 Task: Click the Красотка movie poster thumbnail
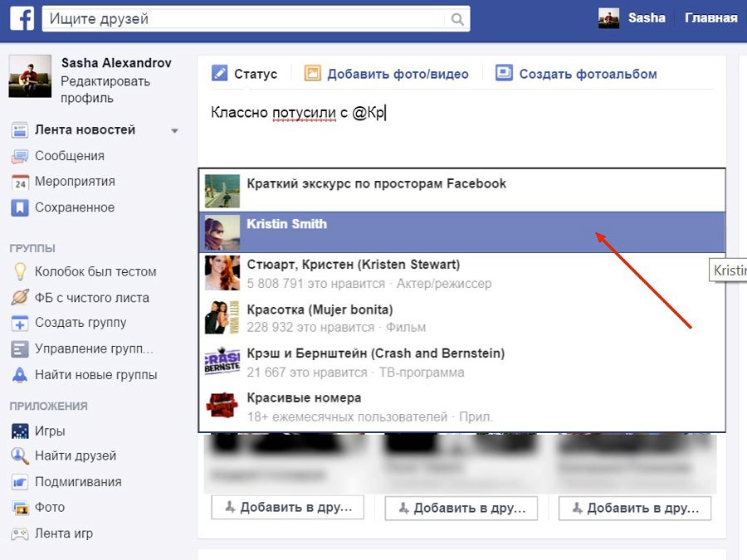(x=222, y=317)
